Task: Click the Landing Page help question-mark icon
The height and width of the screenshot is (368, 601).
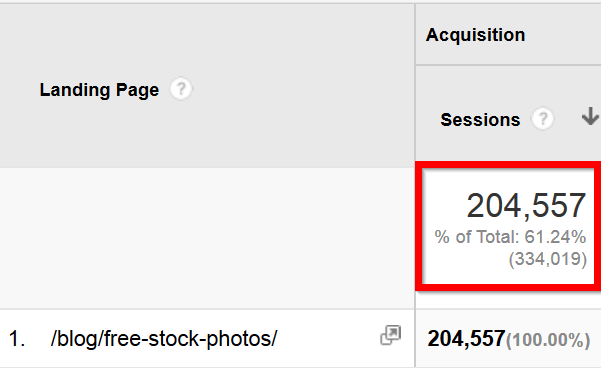Action: [181, 89]
